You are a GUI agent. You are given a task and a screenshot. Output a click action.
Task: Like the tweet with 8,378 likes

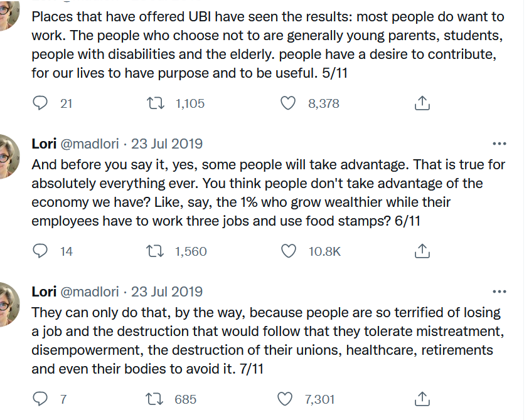[288, 103]
